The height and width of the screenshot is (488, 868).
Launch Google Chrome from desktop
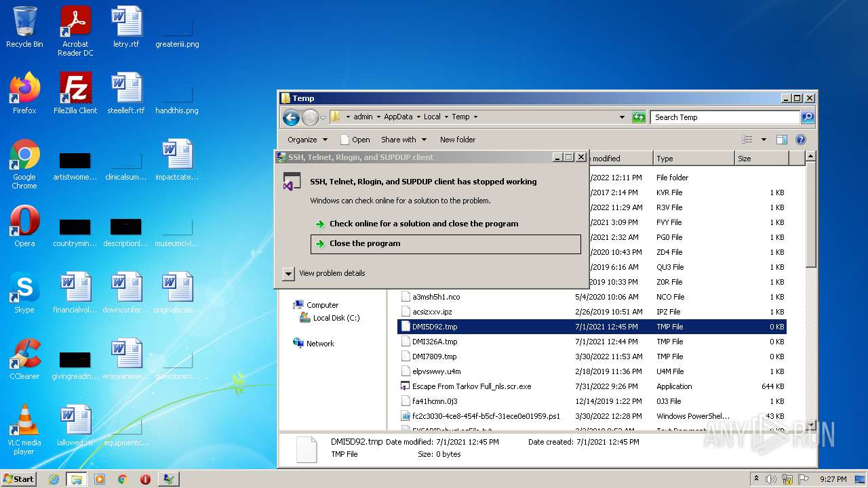click(x=24, y=164)
